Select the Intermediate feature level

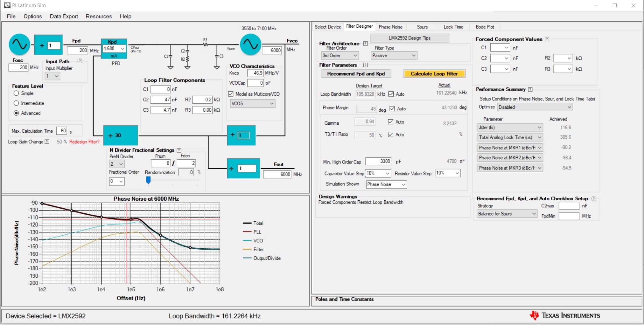(16, 103)
